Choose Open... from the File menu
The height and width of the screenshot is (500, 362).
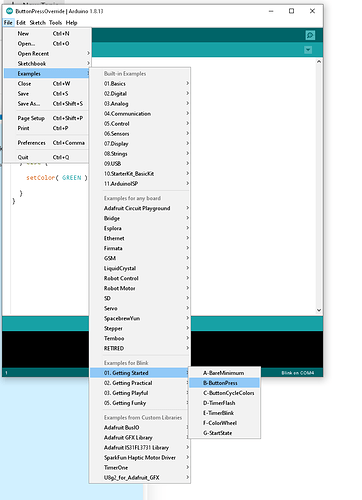point(47,44)
